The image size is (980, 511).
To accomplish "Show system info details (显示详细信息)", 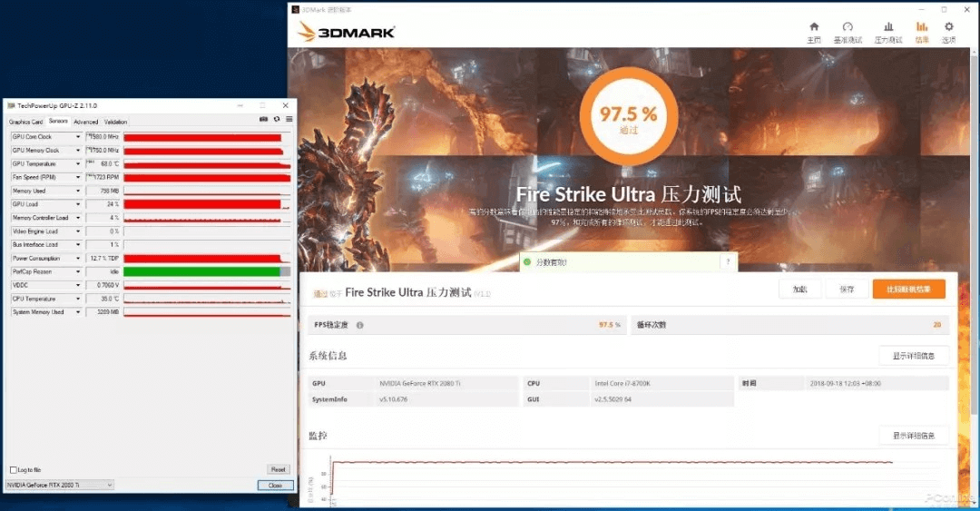I will 914,356.
